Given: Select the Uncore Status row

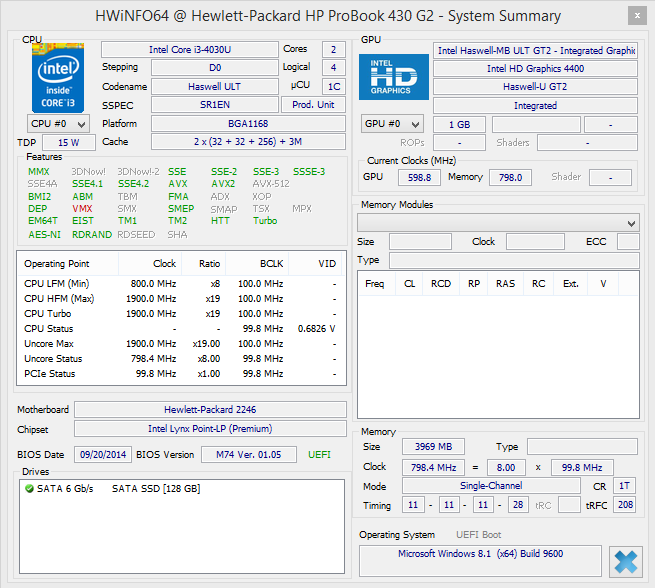Looking at the screenshot, I should (x=181, y=359).
